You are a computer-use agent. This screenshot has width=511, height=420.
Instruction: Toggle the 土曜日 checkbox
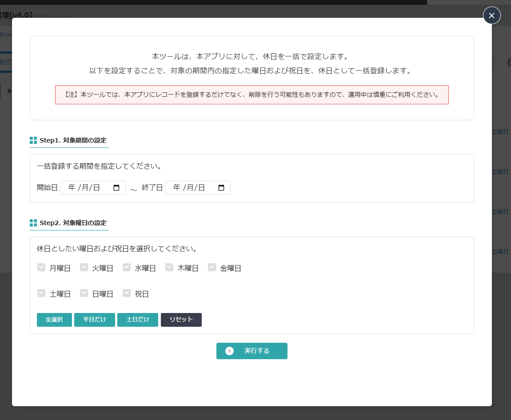[x=41, y=293]
